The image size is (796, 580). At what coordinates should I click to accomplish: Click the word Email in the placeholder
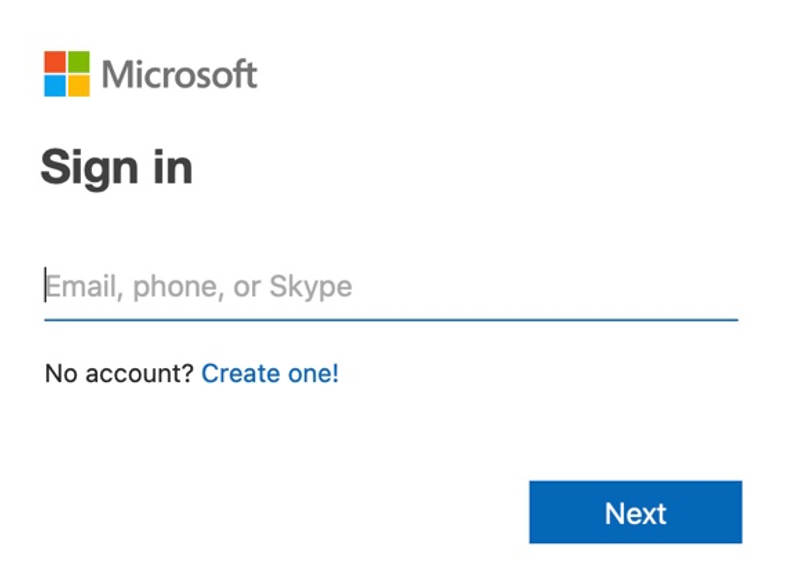click(x=81, y=287)
